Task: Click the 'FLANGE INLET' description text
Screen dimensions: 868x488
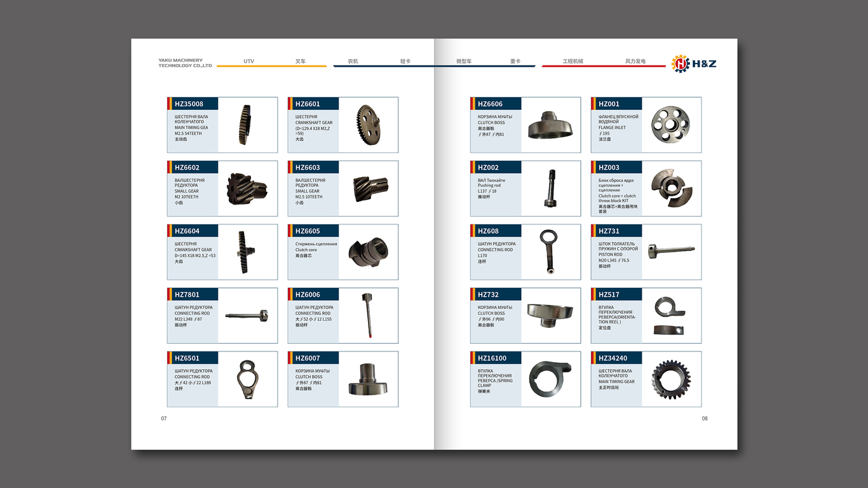Action: point(612,128)
